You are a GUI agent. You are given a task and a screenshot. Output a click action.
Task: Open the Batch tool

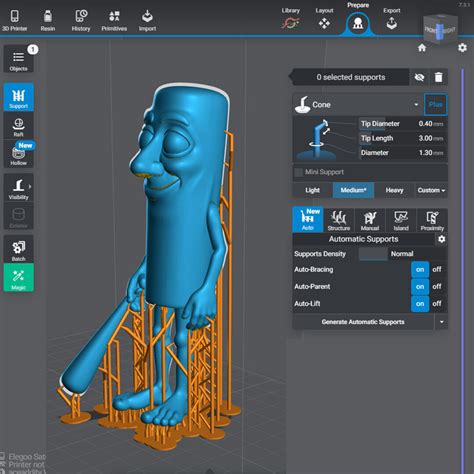18,250
